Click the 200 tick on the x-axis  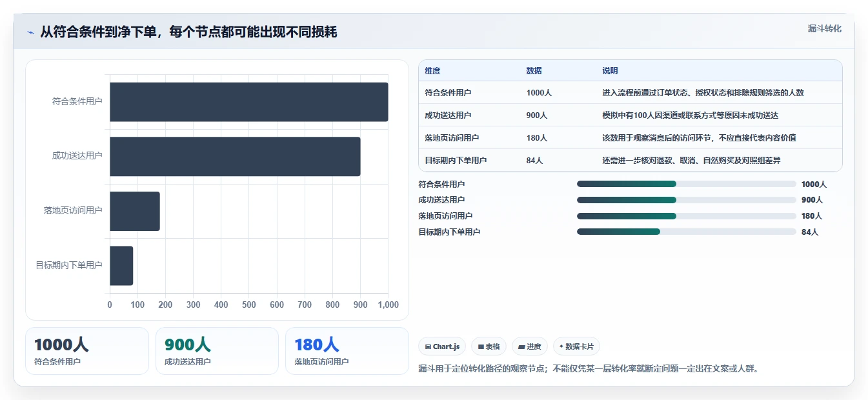pos(165,305)
